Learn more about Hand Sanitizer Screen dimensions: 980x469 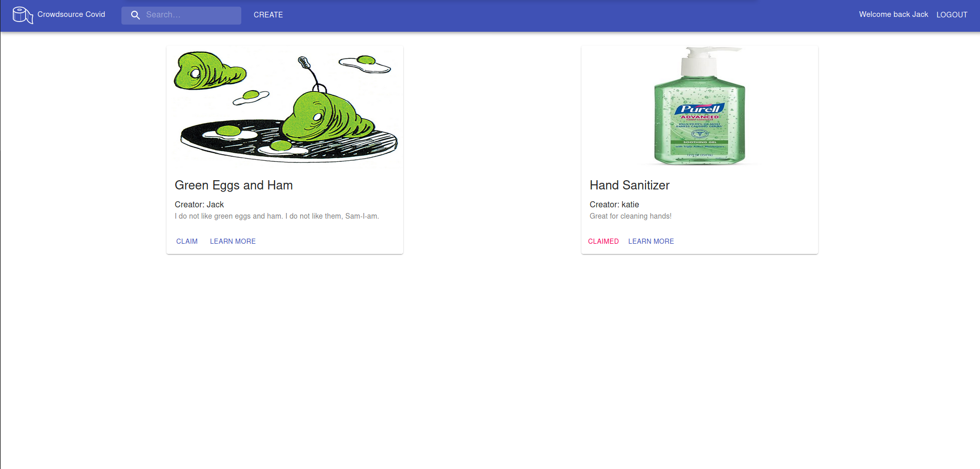coord(651,241)
